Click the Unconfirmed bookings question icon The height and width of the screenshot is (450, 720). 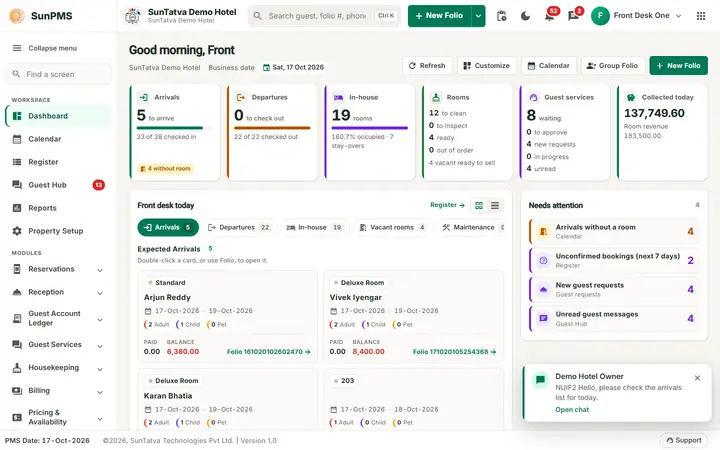(543, 260)
